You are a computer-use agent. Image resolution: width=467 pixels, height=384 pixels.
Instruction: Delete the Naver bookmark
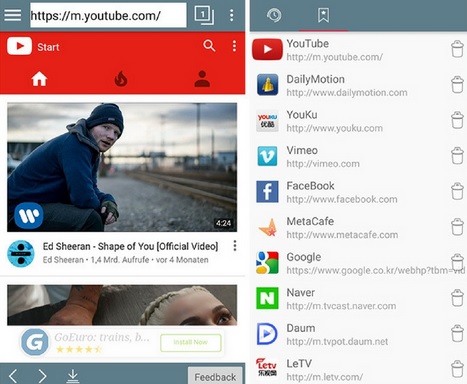pyautogui.click(x=457, y=298)
